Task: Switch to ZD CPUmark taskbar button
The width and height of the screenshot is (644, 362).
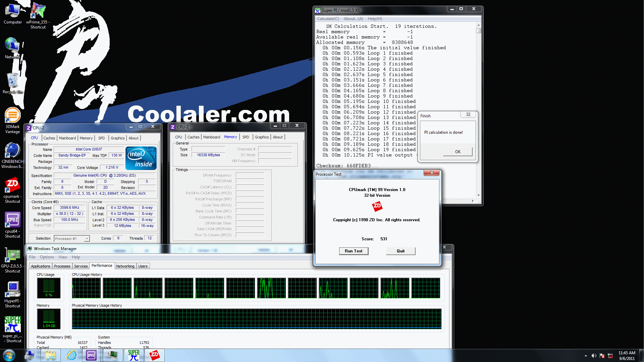Action: click(x=154, y=355)
